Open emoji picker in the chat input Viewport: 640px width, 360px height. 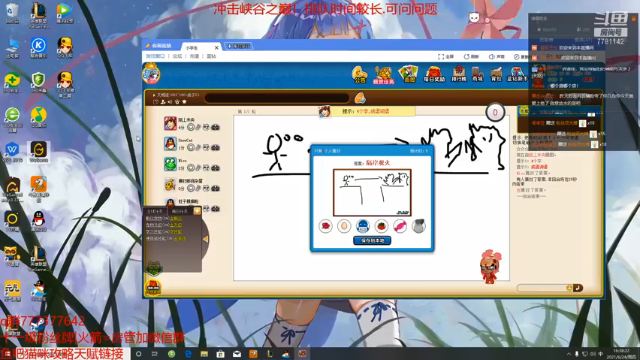pyautogui.click(x=569, y=288)
